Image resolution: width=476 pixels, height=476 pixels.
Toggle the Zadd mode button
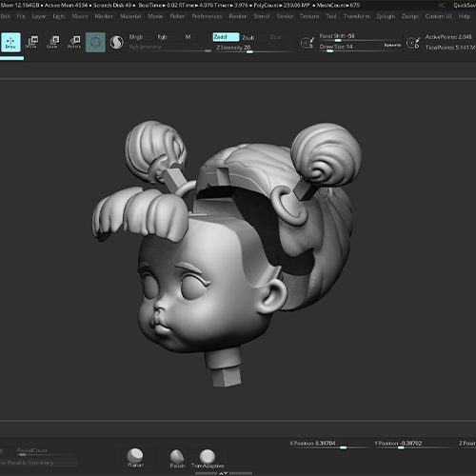(x=226, y=37)
